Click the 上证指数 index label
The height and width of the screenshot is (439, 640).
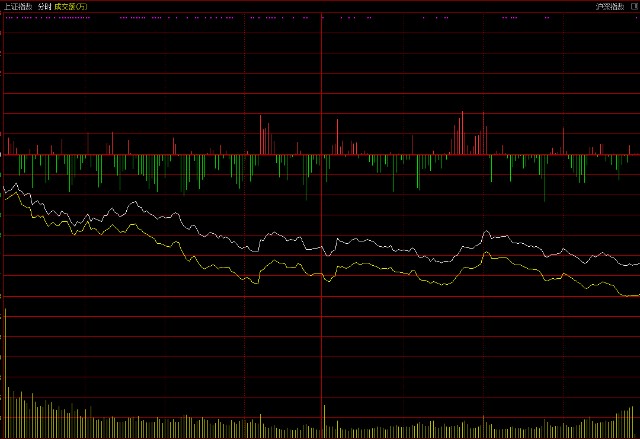click(18, 7)
